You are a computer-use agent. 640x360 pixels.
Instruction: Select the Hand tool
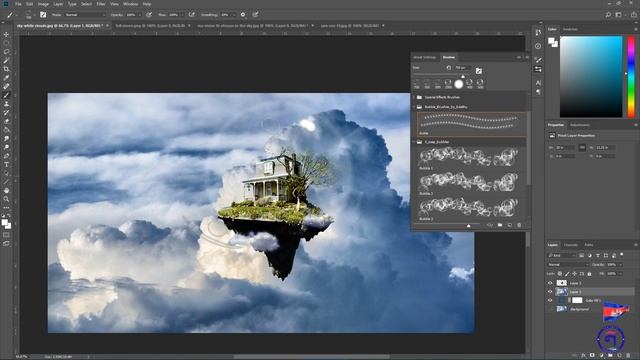[6, 191]
